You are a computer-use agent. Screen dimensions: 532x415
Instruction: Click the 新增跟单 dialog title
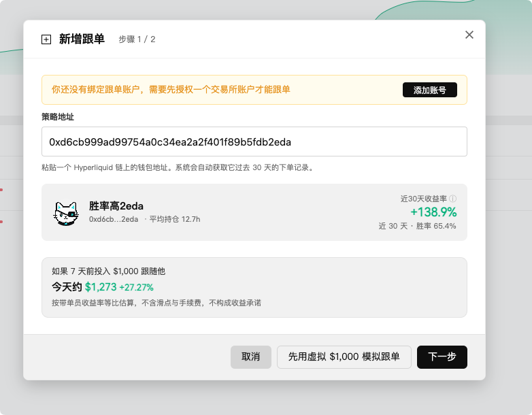(82, 39)
